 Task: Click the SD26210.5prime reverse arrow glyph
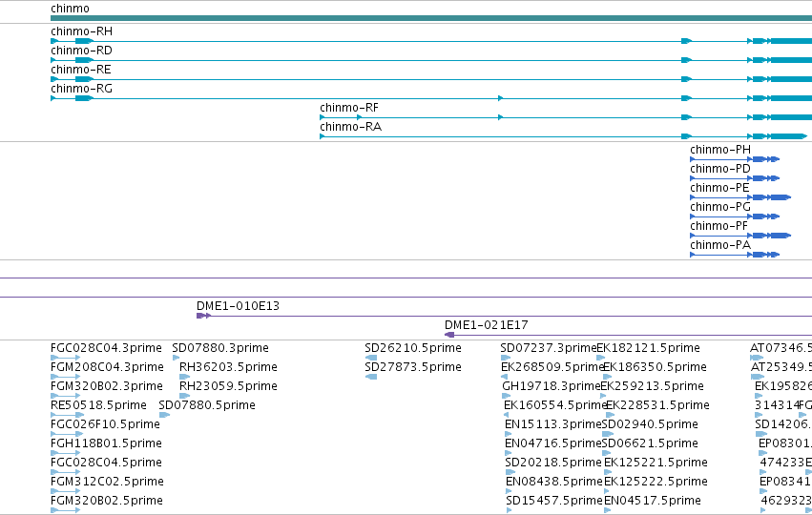[x=371, y=358]
